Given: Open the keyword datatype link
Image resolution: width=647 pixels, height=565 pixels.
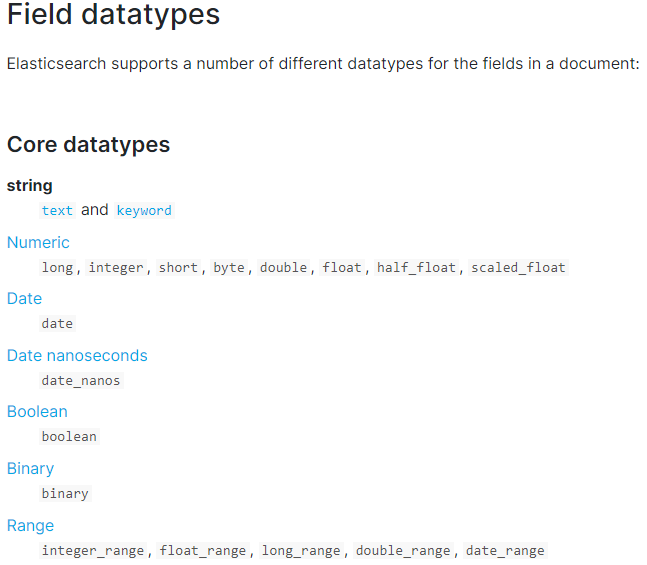Looking at the screenshot, I should point(144,210).
